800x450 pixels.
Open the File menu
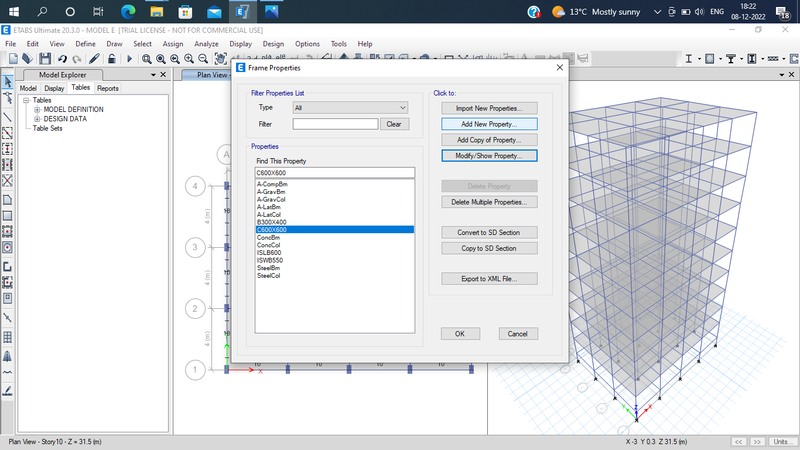pyautogui.click(x=10, y=44)
